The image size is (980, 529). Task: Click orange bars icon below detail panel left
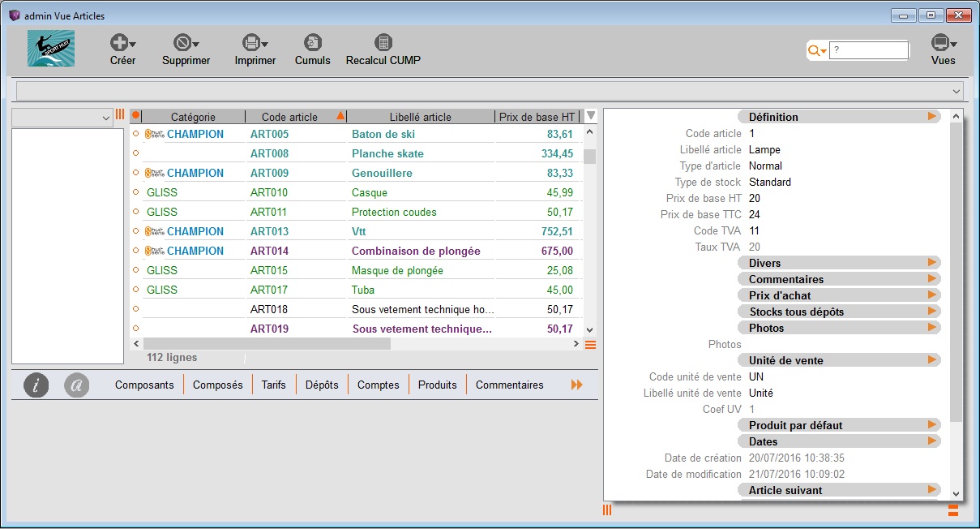[x=607, y=510]
